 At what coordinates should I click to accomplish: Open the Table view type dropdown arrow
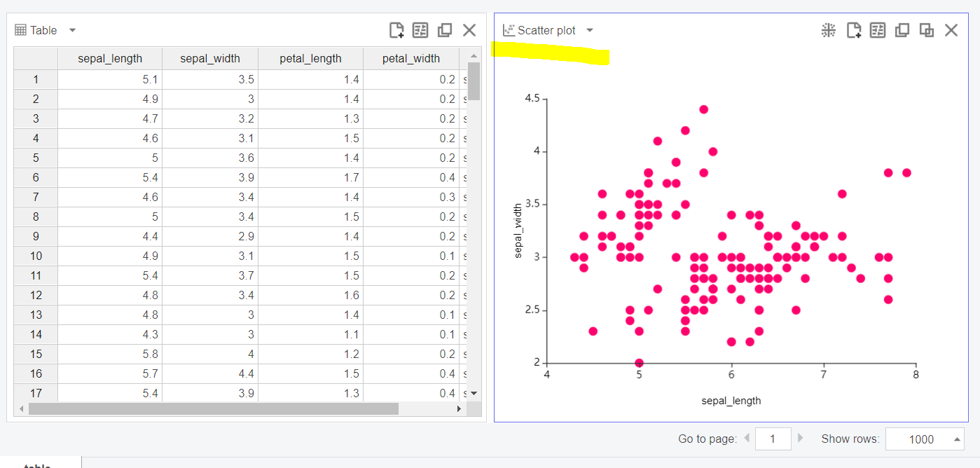(x=72, y=30)
